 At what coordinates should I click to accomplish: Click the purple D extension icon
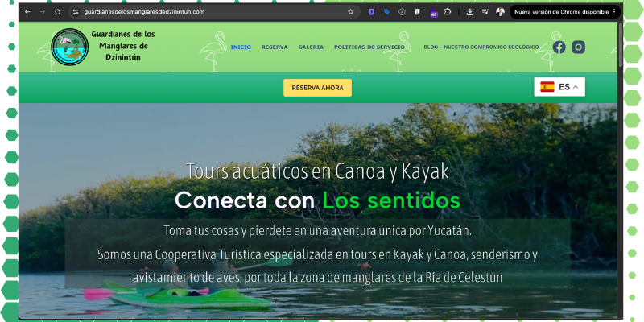pos(371,12)
